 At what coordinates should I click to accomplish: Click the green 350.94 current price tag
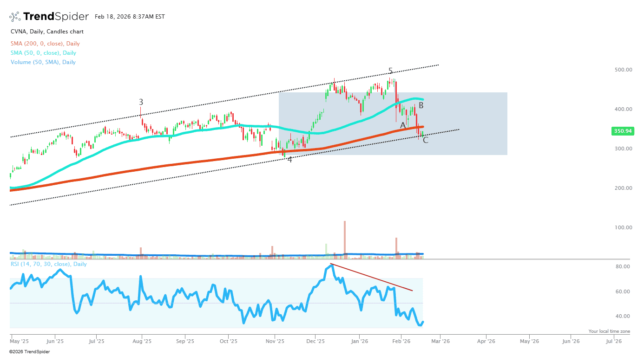coord(623,131)
